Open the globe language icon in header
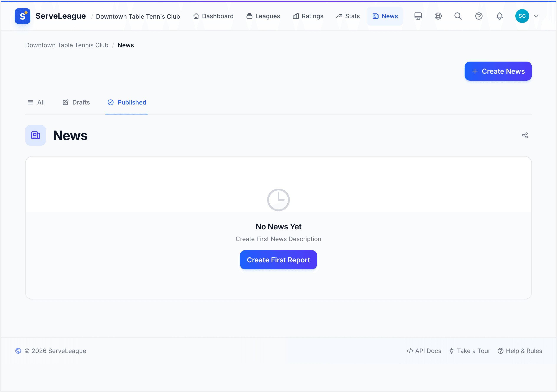The height and width of the screenshot is (392, 557). 438,16
